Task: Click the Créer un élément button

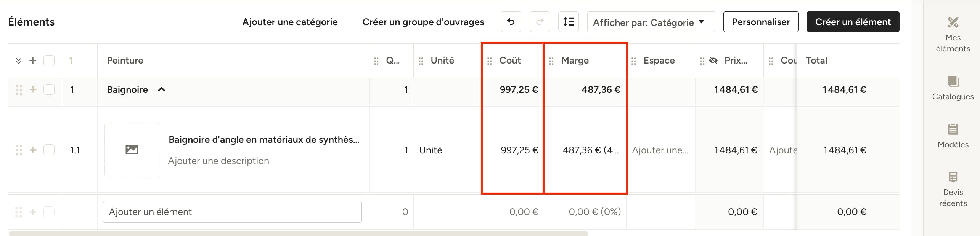Action: 853,22
